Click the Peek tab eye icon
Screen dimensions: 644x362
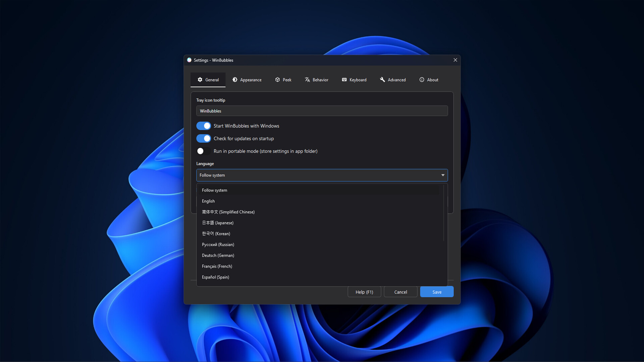coord(277,80)
